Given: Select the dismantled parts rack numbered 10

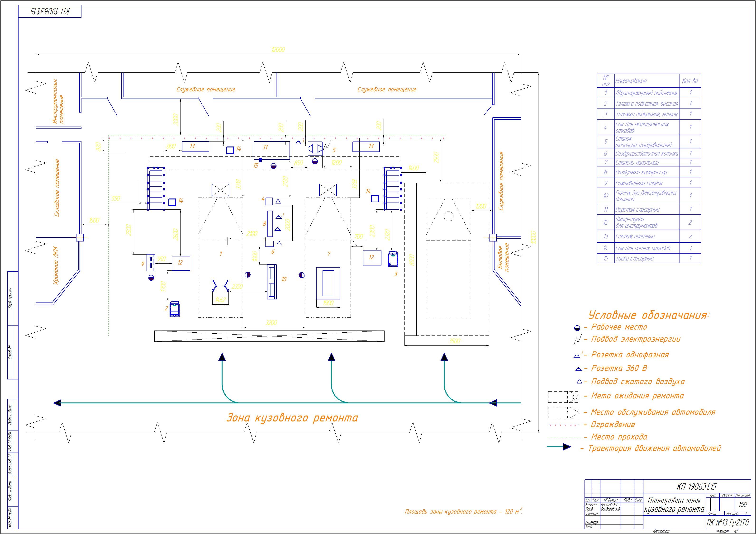Looking at the screenshot, I should pyautogui.click(x=272, y=282).
